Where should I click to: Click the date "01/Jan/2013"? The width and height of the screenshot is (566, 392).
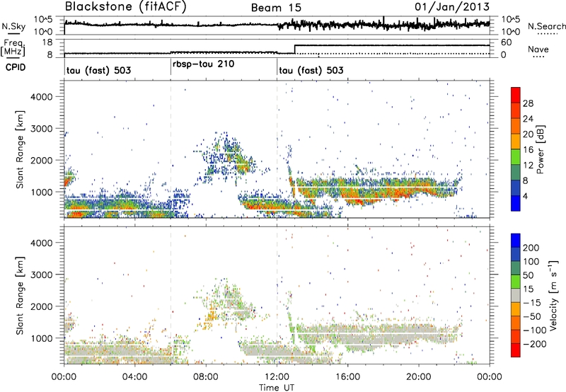point(452,7)
